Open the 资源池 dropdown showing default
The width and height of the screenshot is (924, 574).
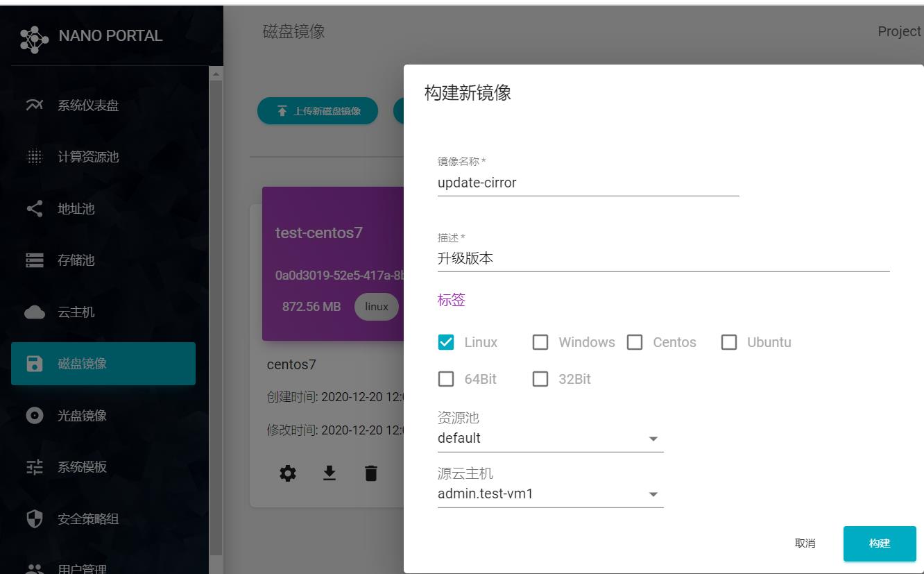click(551, 439)
